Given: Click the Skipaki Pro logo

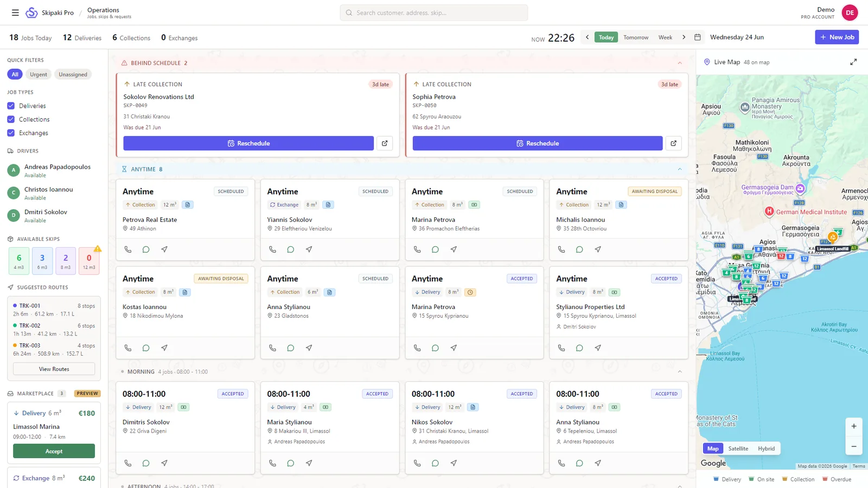Looking at the screenshot, I should coord(32,12).
